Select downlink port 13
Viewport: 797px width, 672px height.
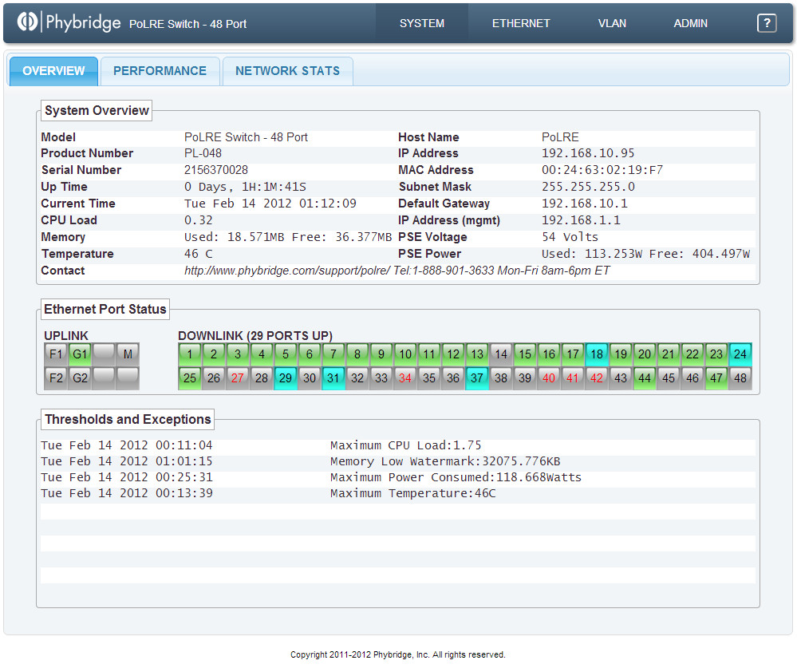pos(477,354)
